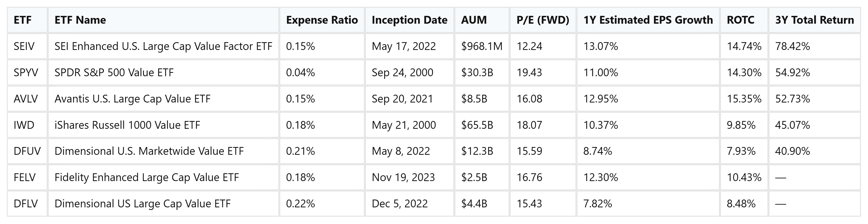Select the ETF Name column header
This screenshot has height=224, width=868.
click(x=80, y=20)
